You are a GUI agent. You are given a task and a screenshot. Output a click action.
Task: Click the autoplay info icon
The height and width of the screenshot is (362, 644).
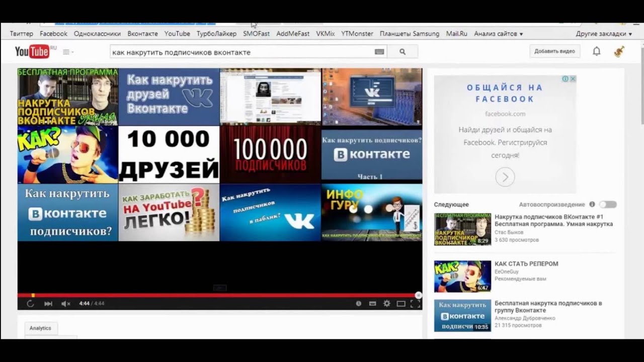tap(592, 205)
